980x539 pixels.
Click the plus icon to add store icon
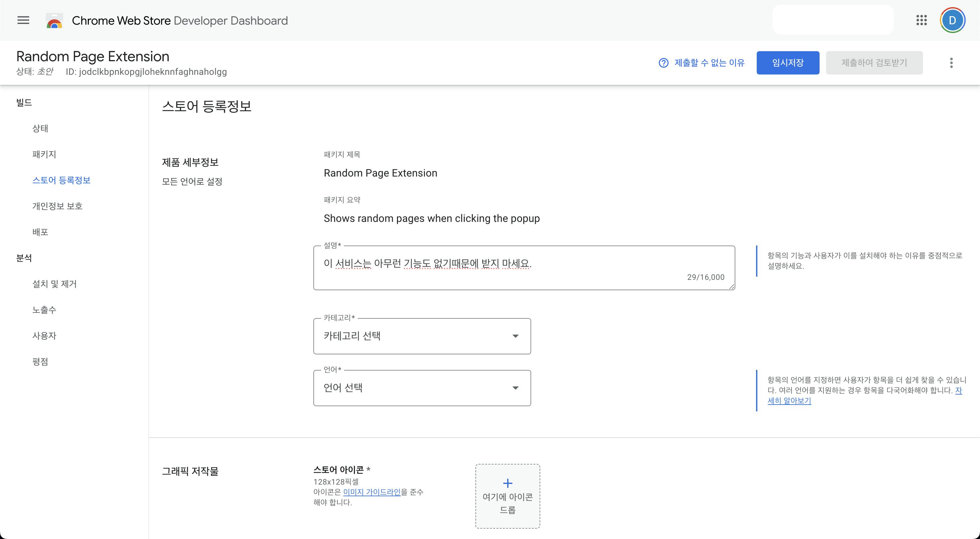507,483
